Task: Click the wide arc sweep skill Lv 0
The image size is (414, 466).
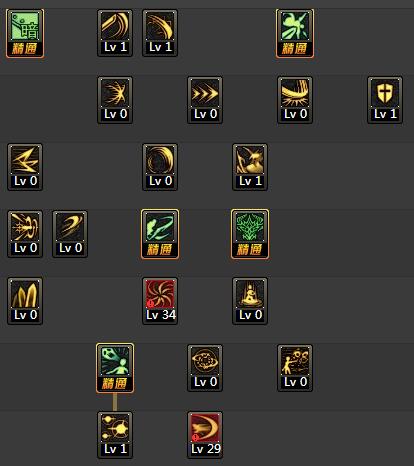Action: point(295,100)
